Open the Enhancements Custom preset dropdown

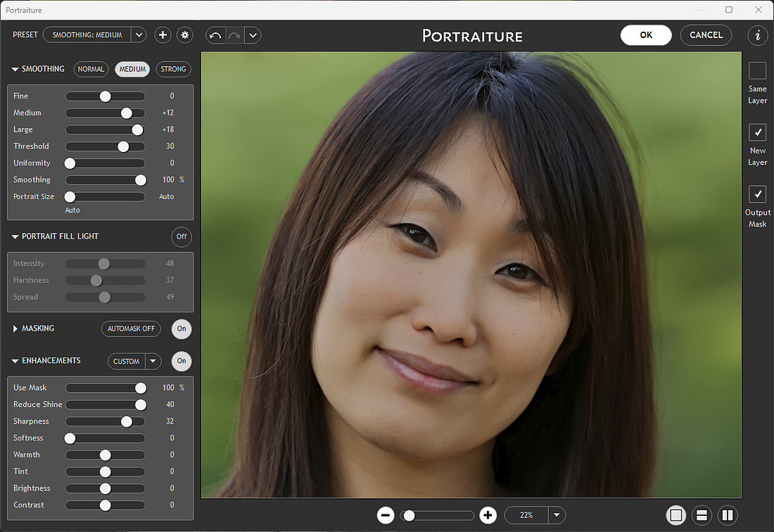pyautogui.click(x=153, y=361)
